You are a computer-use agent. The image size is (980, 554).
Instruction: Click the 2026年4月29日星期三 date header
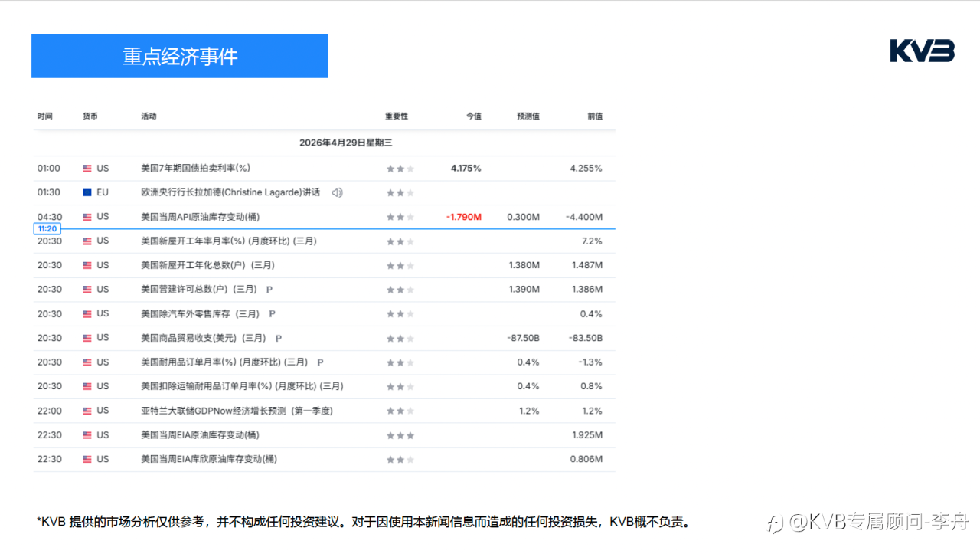tap(345, 143)
